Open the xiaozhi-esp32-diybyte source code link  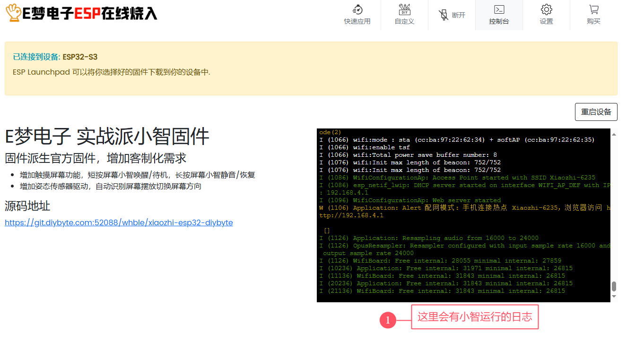(119, 222)
